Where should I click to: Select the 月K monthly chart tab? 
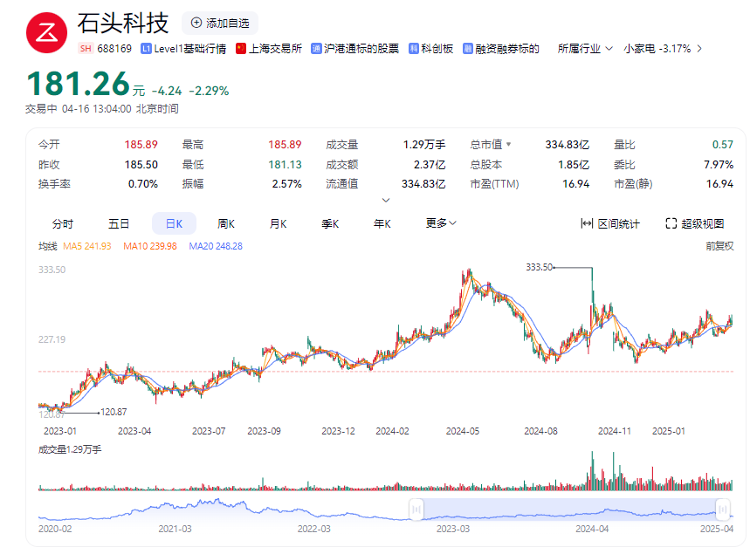coord(278,223)
